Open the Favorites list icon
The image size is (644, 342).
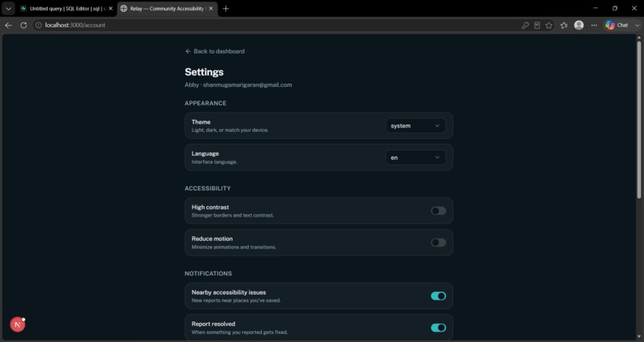click(564, 25)
